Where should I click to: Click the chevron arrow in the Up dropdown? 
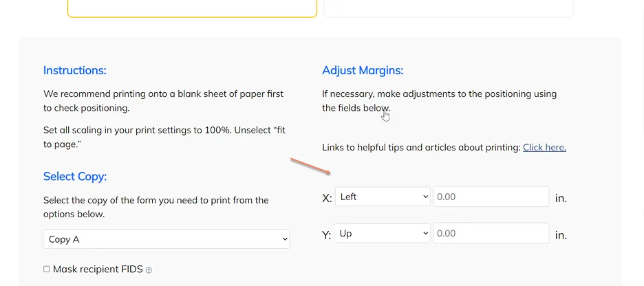425,234
